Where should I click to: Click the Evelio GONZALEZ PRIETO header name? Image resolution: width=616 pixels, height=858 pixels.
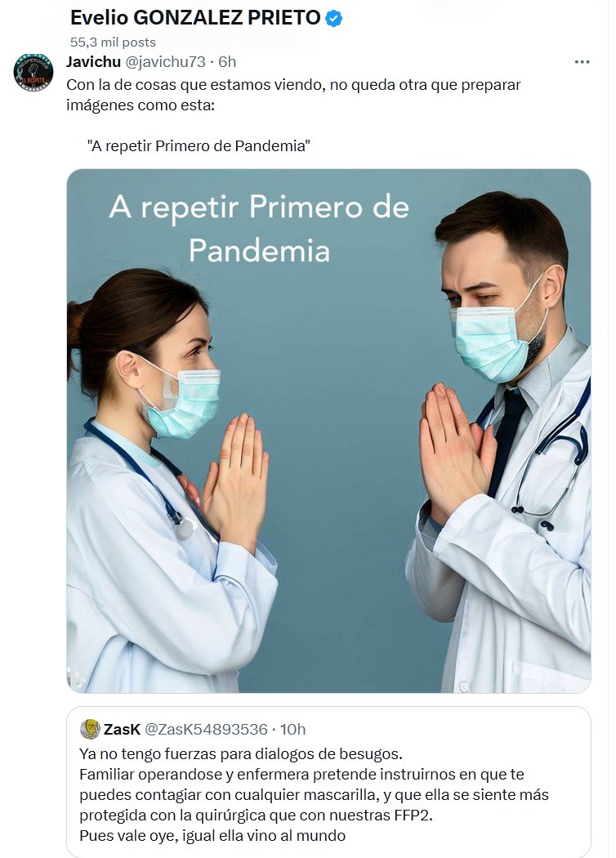pyautogui.click(x=195, y=18)
